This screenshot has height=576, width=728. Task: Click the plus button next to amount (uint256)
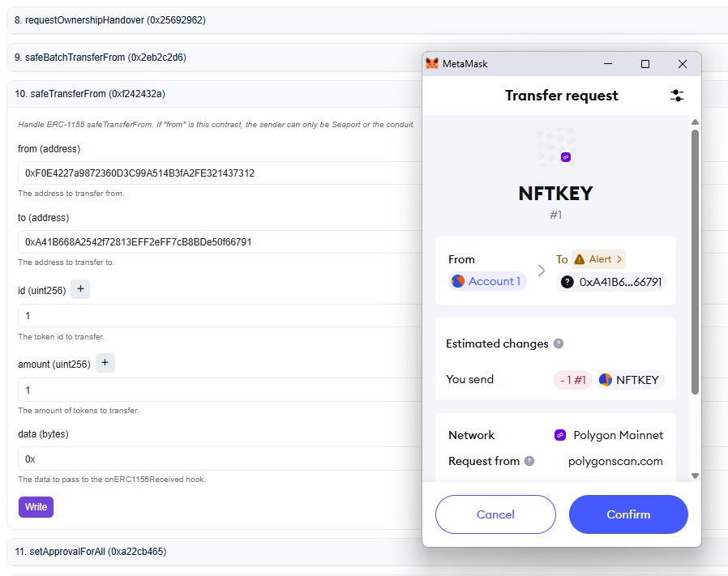[105, 364]
